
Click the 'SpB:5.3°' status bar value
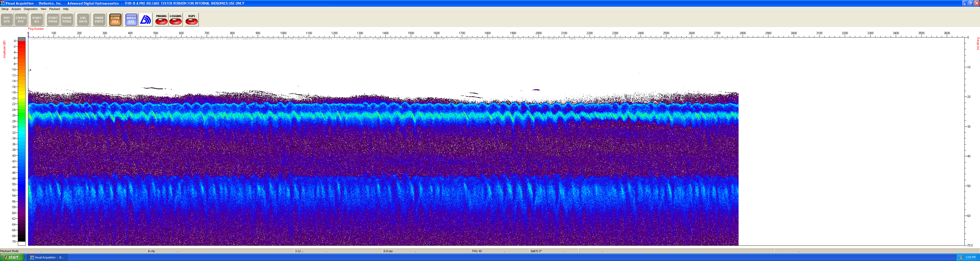[x=536, y=251]
